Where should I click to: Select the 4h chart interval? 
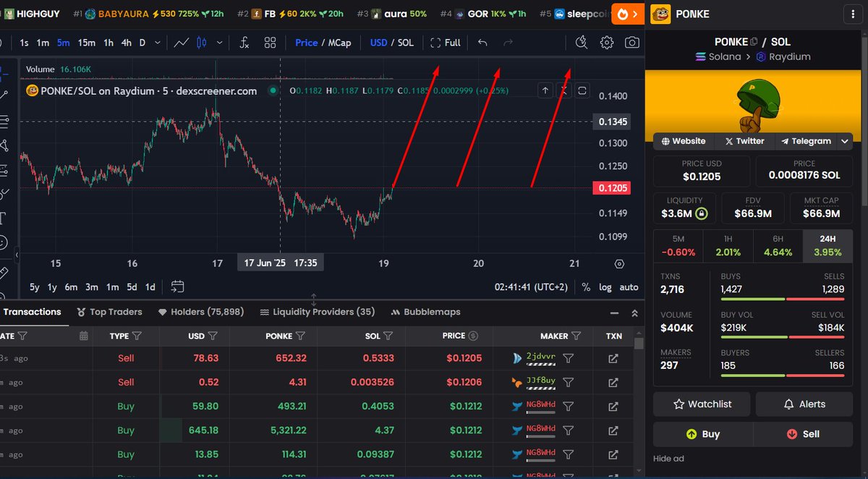(x=127, y=43)
